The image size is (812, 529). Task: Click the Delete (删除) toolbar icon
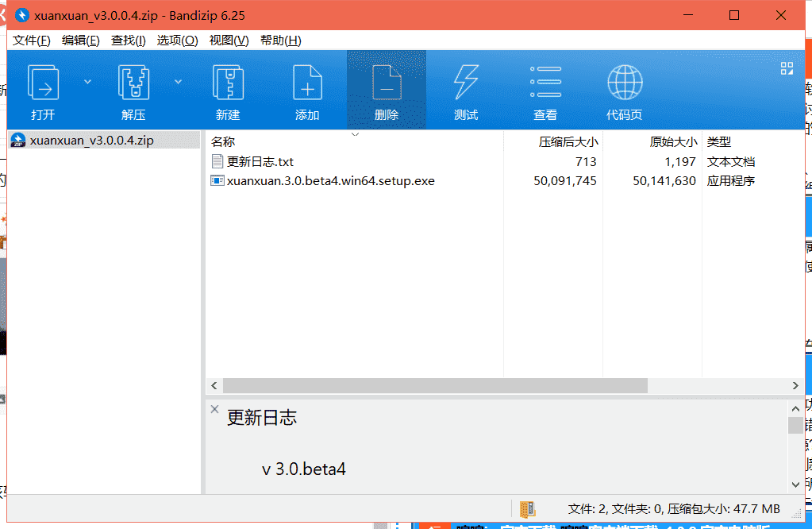tap(387, 83)
